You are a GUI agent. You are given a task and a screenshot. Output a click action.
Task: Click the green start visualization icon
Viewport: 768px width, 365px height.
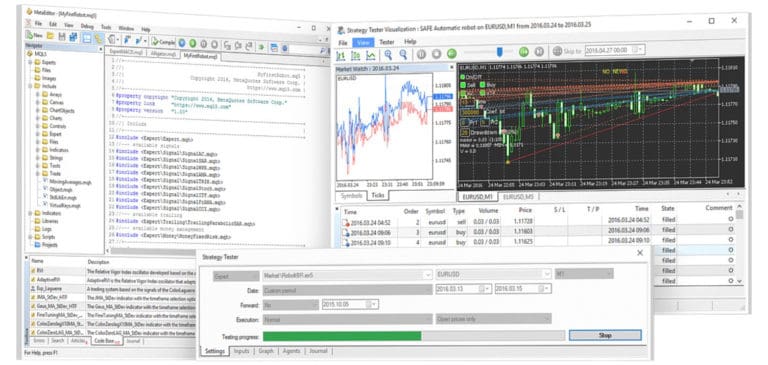pos(452,54)
